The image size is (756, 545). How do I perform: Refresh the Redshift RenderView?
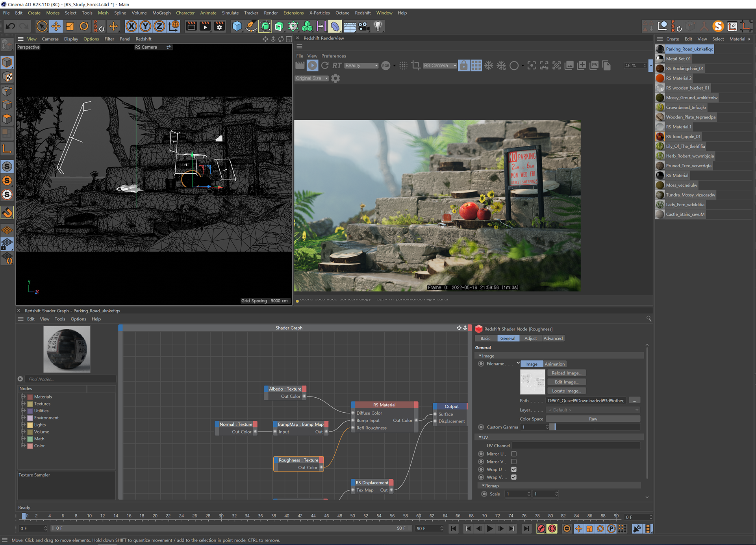coord(325,66)
